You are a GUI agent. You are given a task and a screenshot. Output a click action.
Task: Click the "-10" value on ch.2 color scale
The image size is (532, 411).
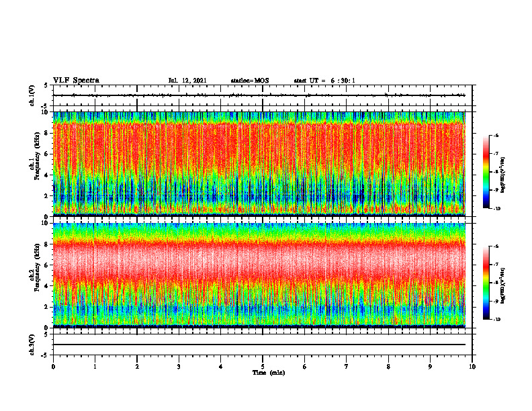(496, 320)
